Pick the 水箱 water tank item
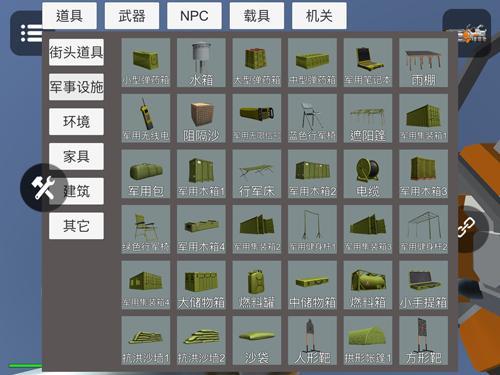The image size is (500, 375). coord(201,63)
